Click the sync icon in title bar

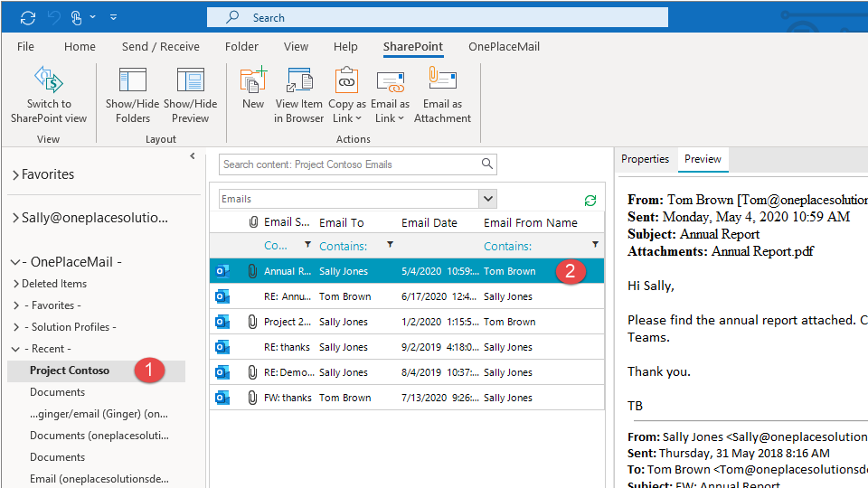point(28,17)
